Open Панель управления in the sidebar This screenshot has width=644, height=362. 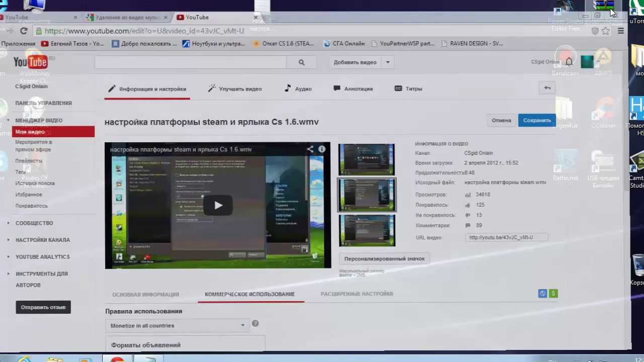[x=43, y=103]
